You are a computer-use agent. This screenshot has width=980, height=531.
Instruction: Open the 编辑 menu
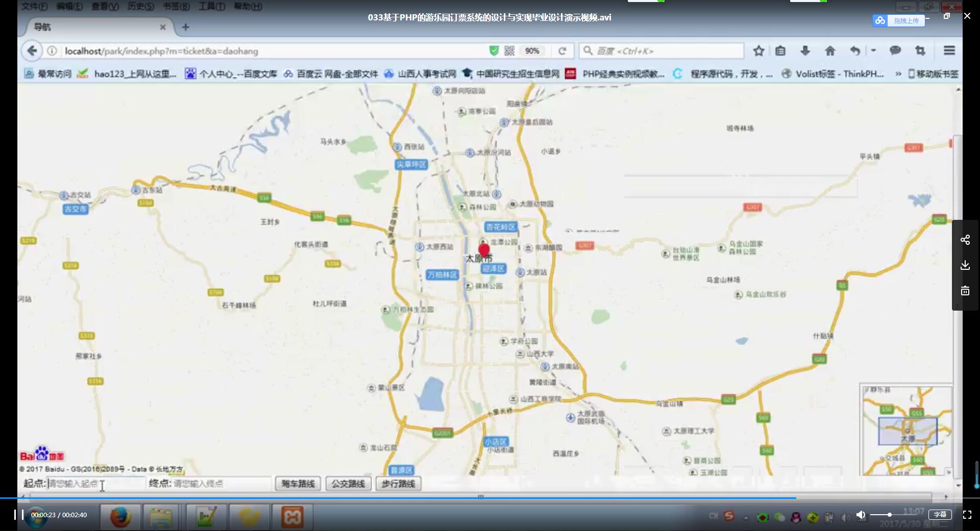[x=69, y=7]
